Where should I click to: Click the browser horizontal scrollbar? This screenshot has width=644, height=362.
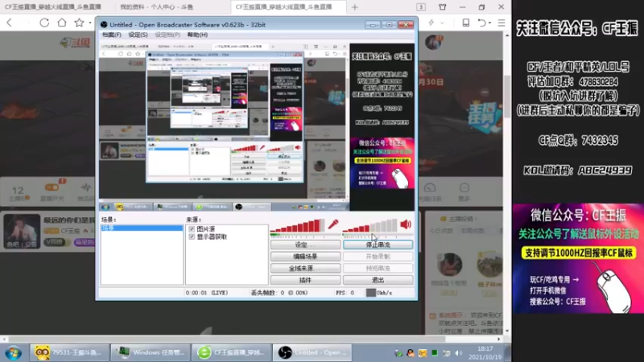click(x=226, y=339)
